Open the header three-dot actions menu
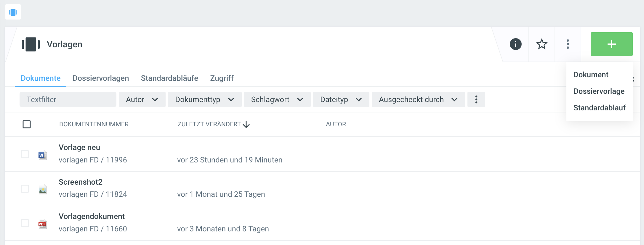The height and width of the screenshot is (245, 644). [x=568, y=44]
